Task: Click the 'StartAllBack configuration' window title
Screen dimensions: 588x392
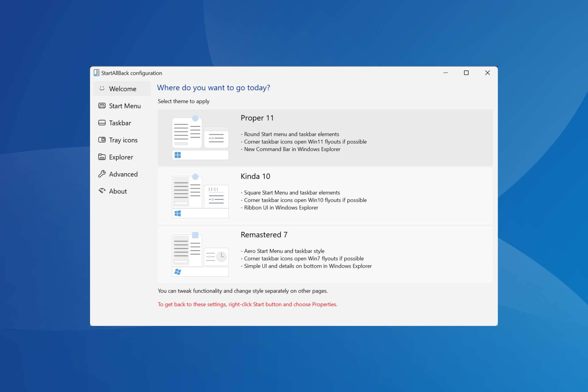Action: (x=132, y=73)
